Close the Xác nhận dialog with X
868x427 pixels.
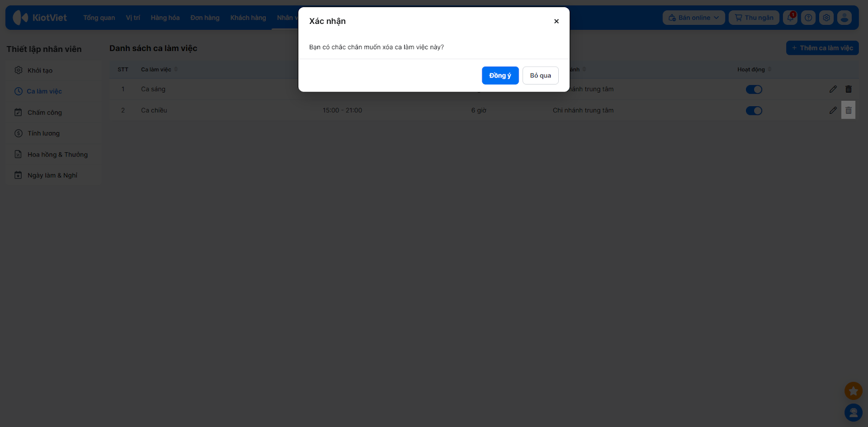coord(556,21)
